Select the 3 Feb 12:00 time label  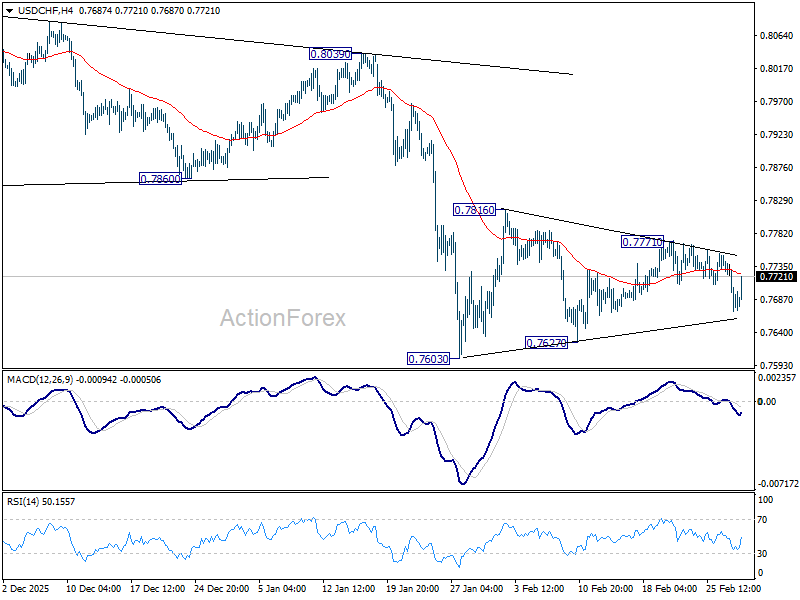tap(539, 588)
